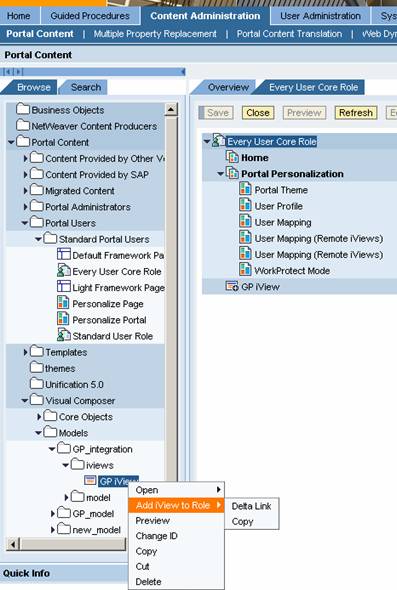Click the Close button in role editor
This screenshot has height=590, width=397.
click(x=258, y=113)
